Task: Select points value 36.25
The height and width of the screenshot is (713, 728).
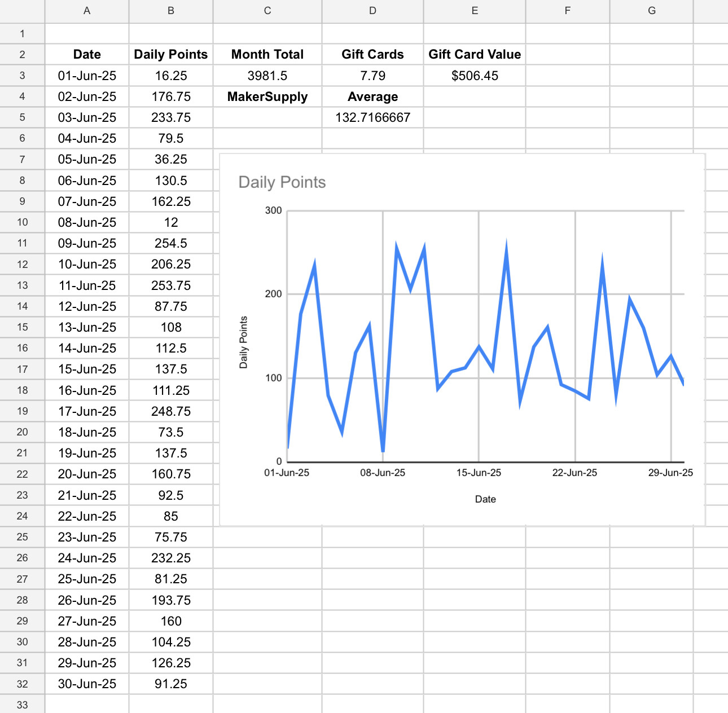Action: 171,159
